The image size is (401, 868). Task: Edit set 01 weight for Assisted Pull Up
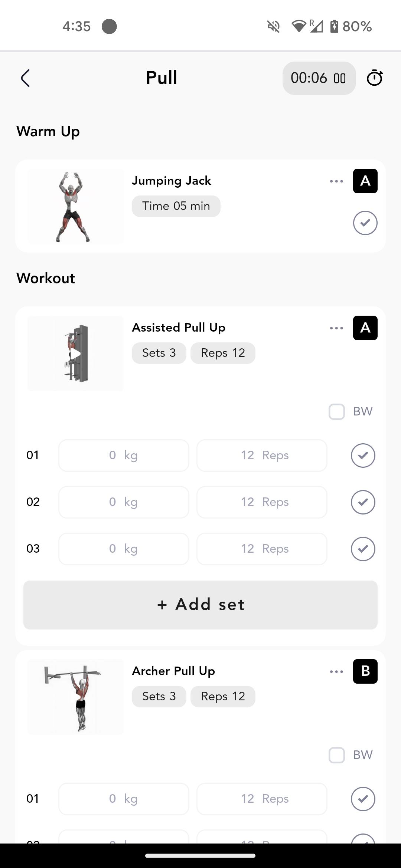[124, 456]
